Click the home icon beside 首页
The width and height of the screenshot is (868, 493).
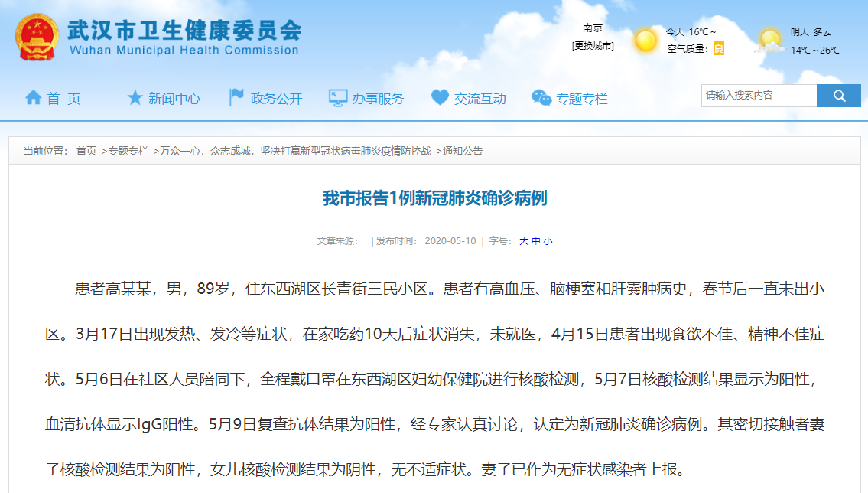pos(34,98)
